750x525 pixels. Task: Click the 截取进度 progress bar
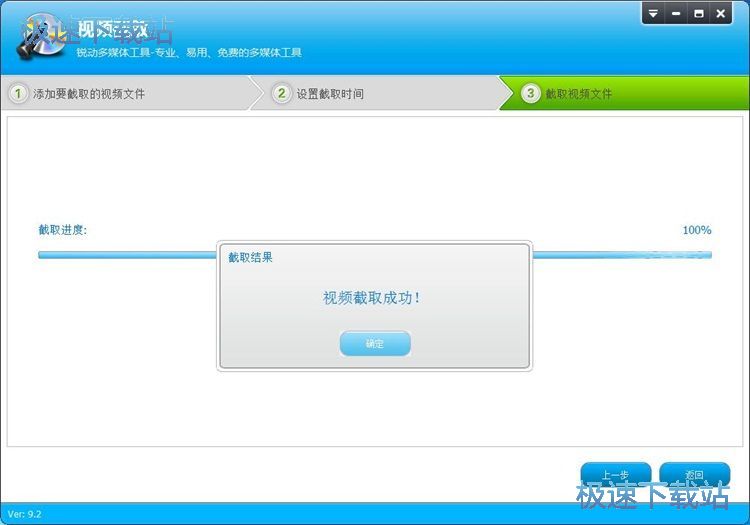[x=375, y=255]
